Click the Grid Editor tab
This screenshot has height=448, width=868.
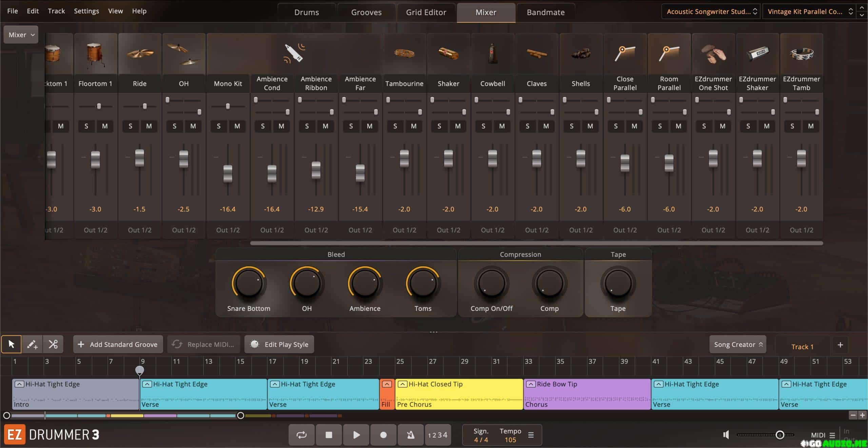click(426, 13)
